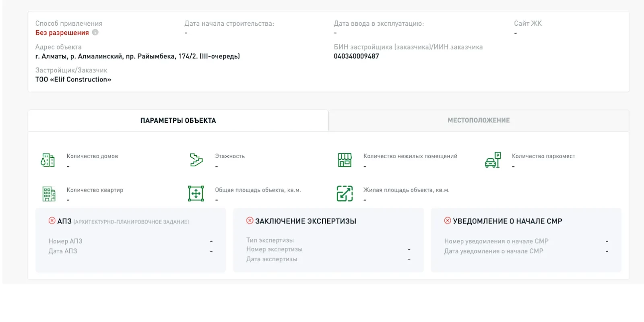
Task: Click the object address on Райымбека
Action: coord(137,56)
